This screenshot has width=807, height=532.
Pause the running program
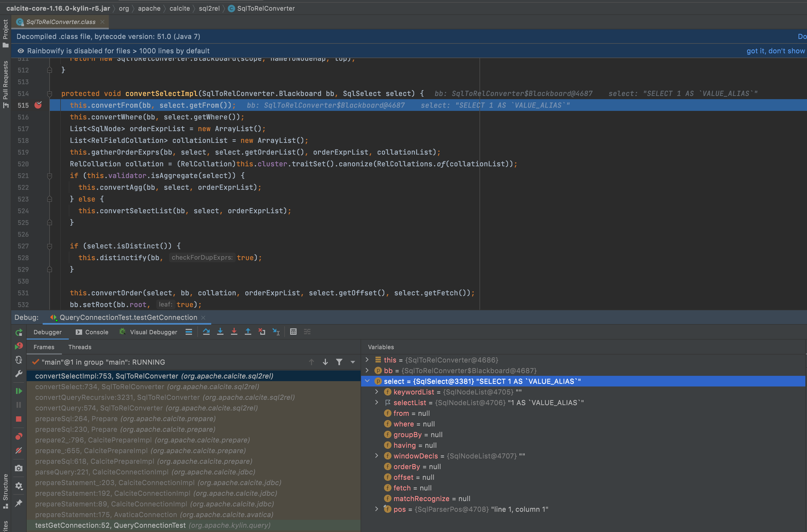(19, 405)
